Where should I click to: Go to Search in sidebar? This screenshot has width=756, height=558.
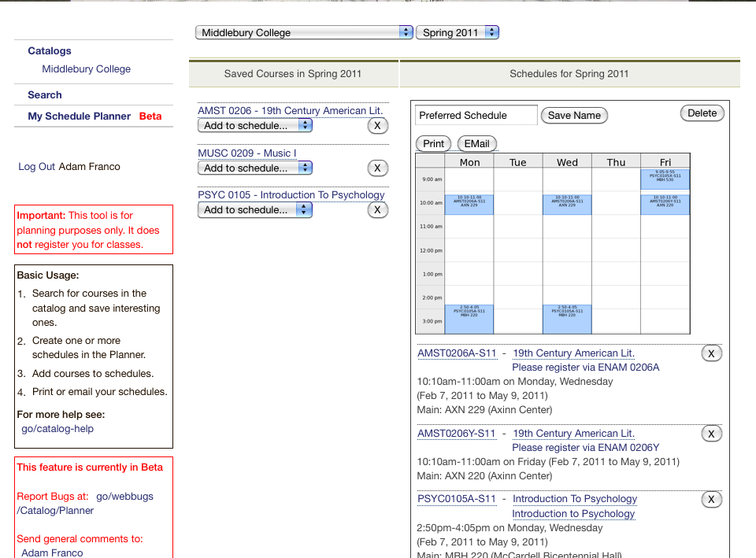[x=44, y=95]
